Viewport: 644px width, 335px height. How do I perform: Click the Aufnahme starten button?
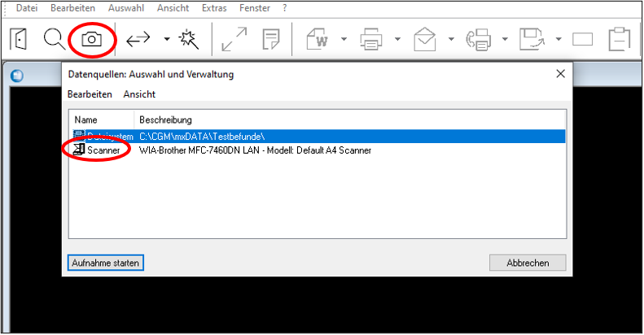[x=106, y=263]
